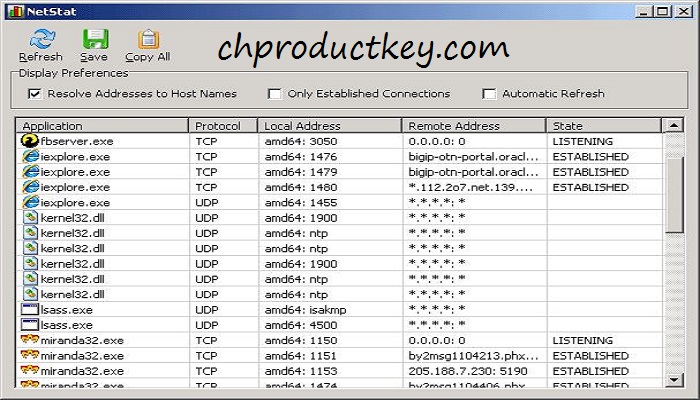This screenshot has width=700, height=400.
Task: Save the connection list with Save icon
Action: (95, 39)
